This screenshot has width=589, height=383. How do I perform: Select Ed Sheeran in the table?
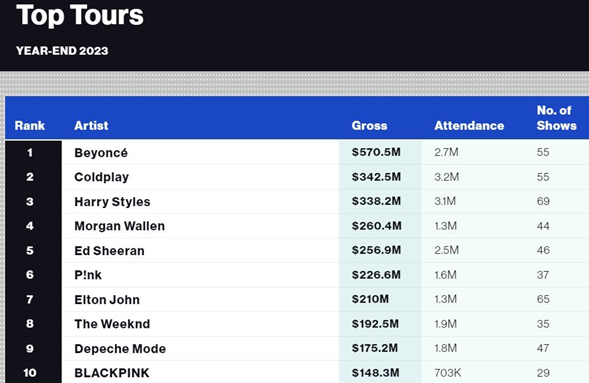[109, 250]
